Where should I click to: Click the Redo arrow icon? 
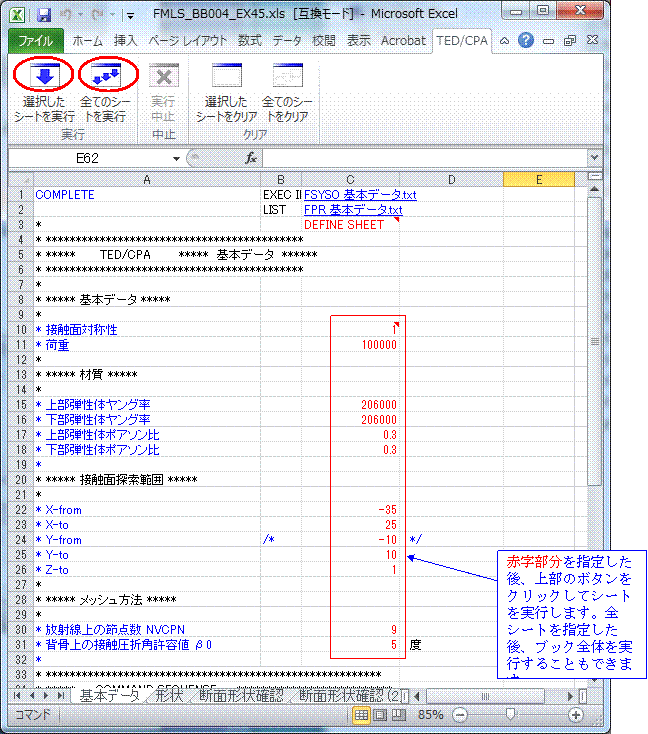tap(97, 15)
